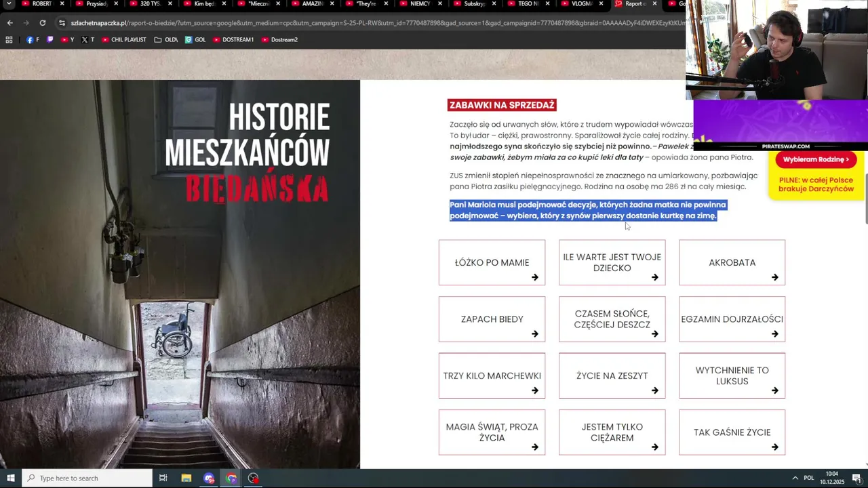Open the TAK GAŚNIE ŻYCIE story

732,432
